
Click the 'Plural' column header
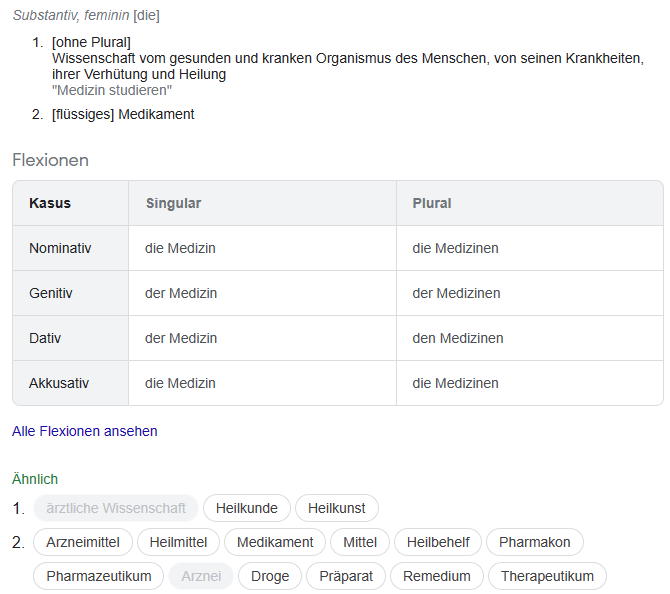pyautogui.click(x=432, y=203)
